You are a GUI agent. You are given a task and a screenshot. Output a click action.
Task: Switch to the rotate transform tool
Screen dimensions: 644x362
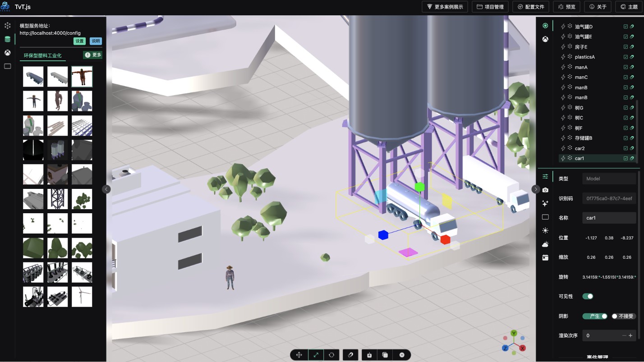click(x=331, y=355)
